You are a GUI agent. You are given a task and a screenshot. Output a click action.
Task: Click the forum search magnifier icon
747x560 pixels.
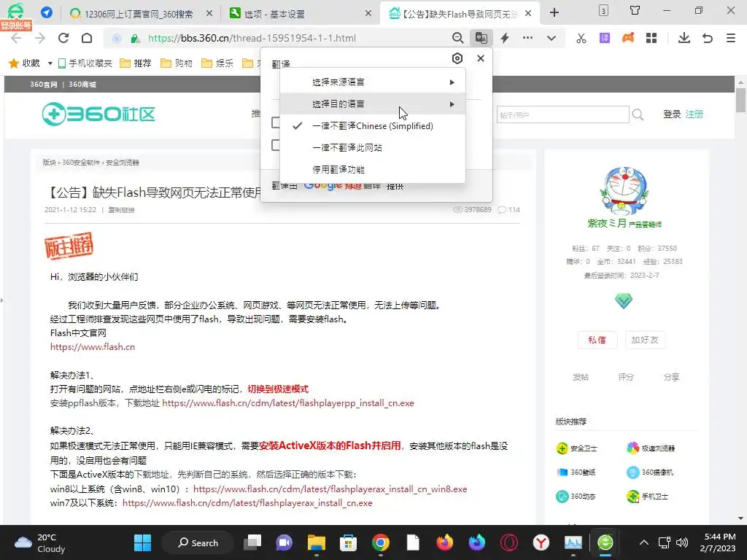tap(638, 114)
